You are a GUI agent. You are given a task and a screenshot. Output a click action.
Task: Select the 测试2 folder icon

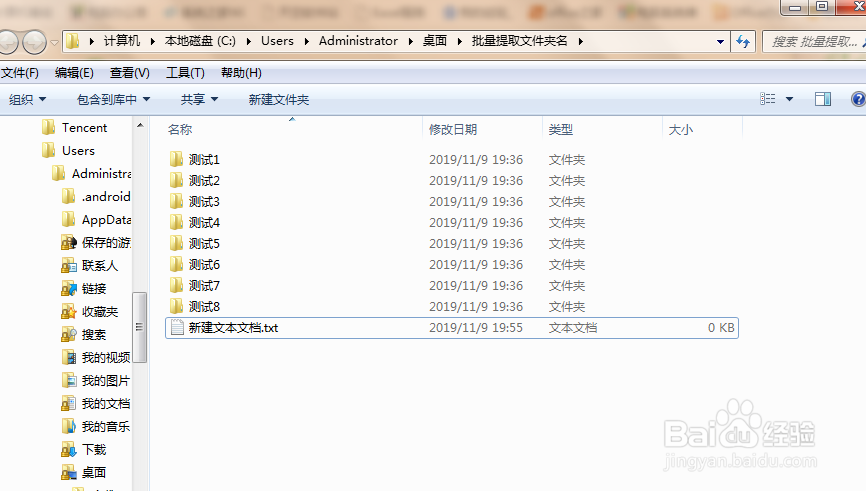(x=176, y=181)
